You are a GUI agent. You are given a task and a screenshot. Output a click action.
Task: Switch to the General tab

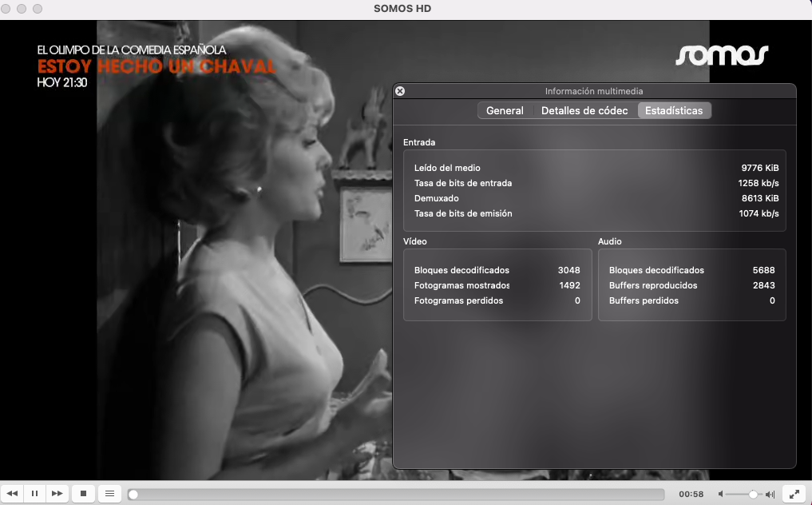coord(505,111)
